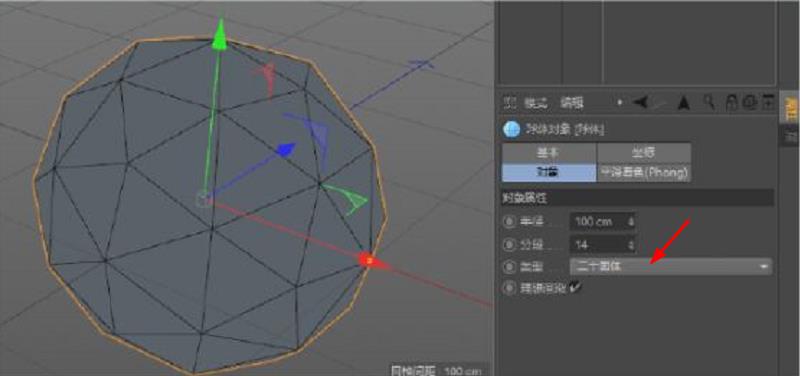Click the 理想渲染 animation dot
This screenshot has height=376, width=800.
point(509,288)
